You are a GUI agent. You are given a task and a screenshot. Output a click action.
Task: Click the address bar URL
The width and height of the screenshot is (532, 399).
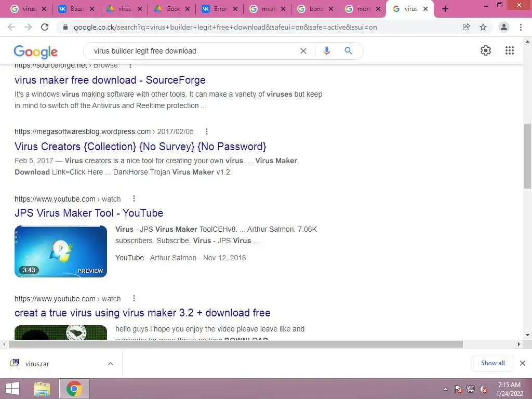(225, 27)
